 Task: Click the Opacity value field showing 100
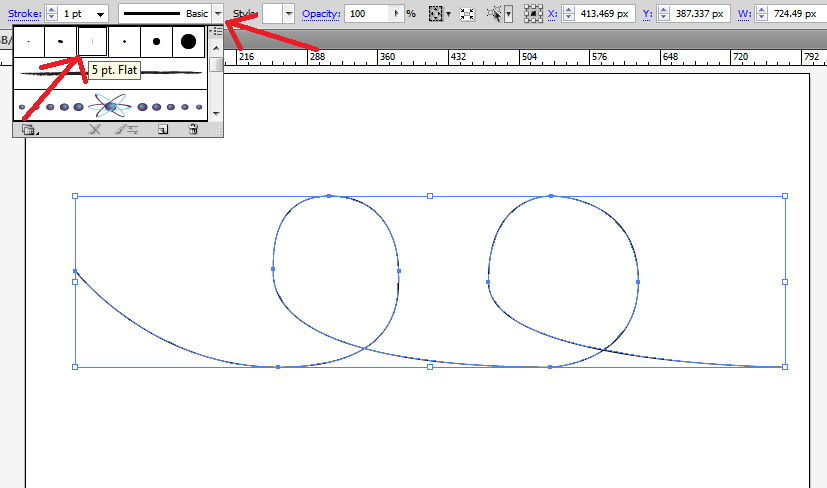367,14
